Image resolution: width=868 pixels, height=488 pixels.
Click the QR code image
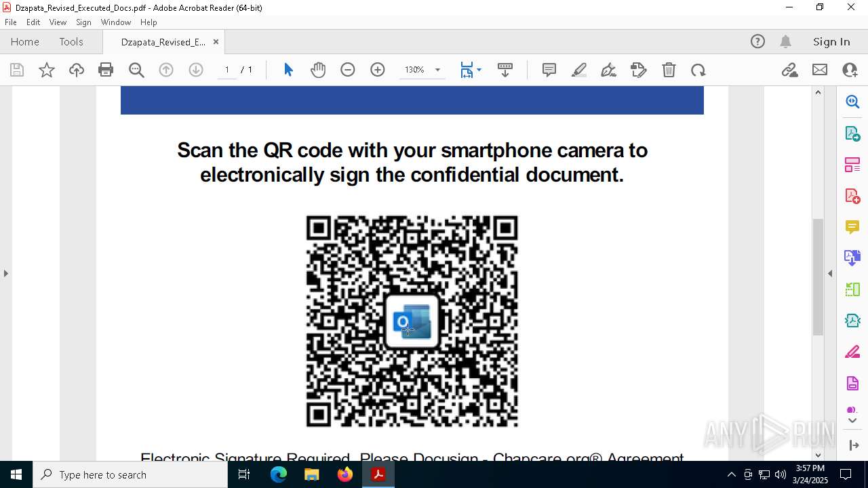[412, 321]
